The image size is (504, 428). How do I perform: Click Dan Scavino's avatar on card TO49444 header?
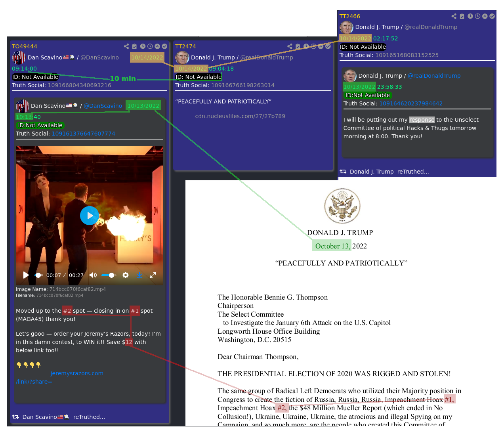tap(19, 57)
